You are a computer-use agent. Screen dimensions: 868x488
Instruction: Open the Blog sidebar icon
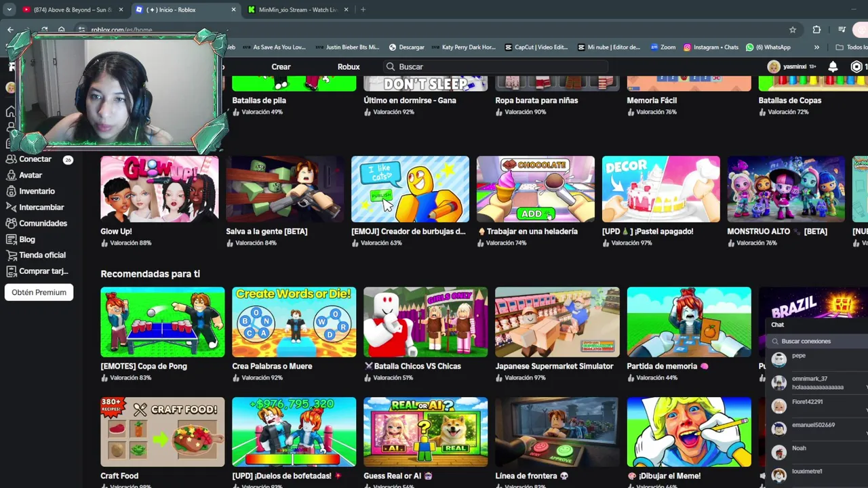pos(11,239)
